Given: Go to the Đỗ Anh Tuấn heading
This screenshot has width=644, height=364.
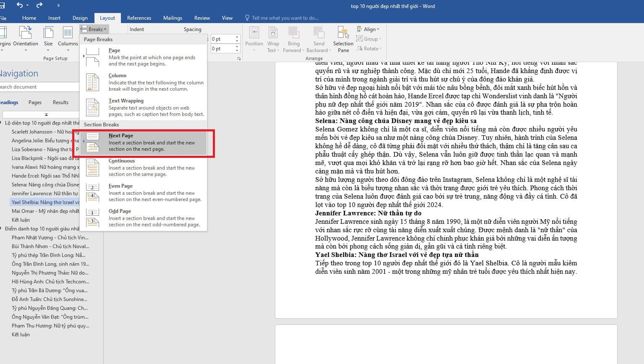Looking at the screenshot, I should coord(50,299).
